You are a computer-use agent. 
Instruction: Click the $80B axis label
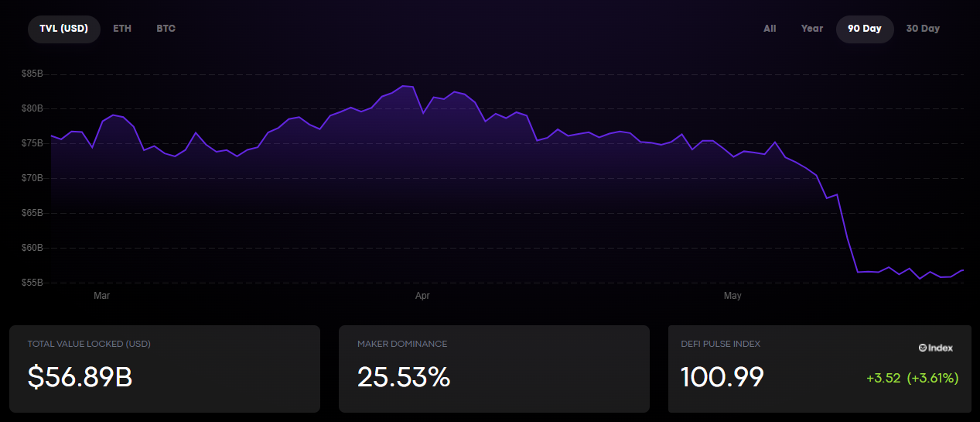click(32, 108)
